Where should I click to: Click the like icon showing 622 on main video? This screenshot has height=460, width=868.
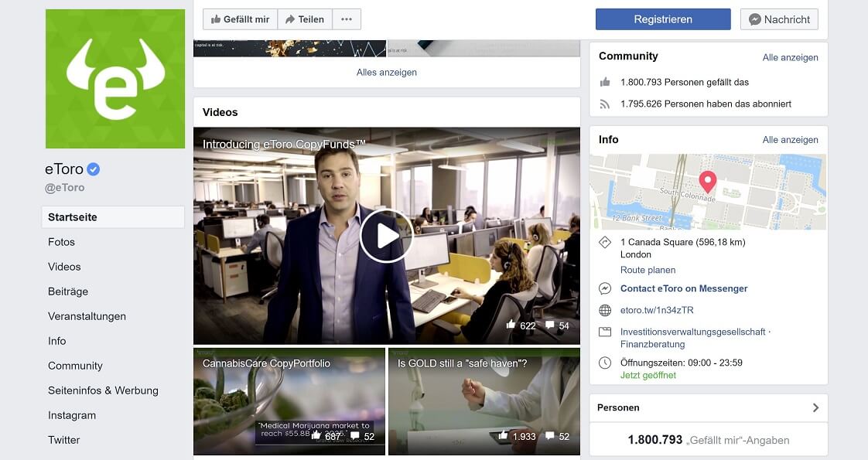click(x=511, y=325)
